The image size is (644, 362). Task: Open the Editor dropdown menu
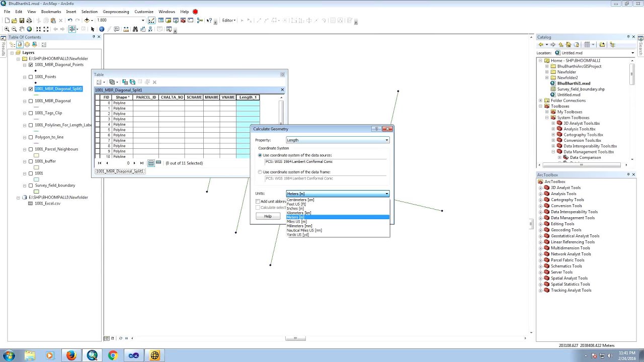point(228,21)
